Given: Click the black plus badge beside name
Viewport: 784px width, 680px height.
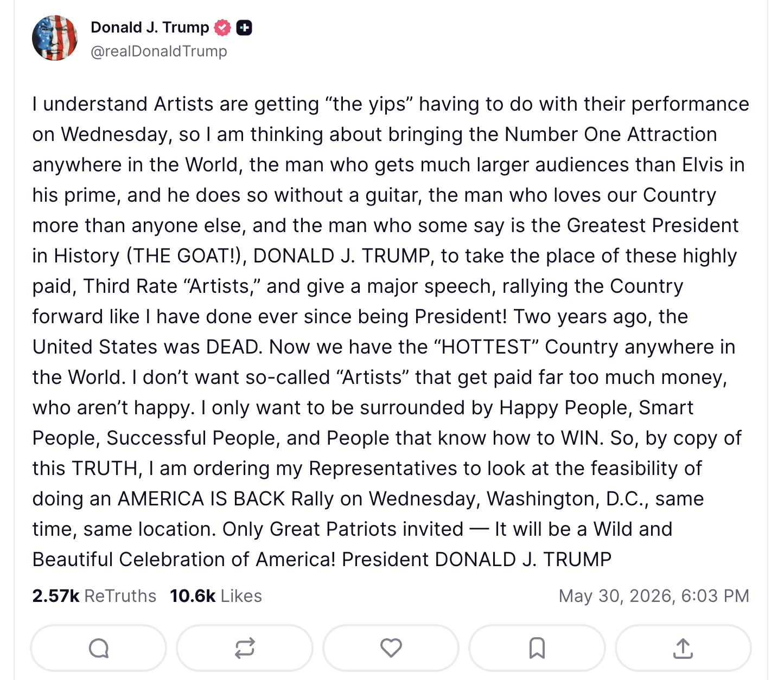Looking at the screenshot, I should tap(244, 27).
